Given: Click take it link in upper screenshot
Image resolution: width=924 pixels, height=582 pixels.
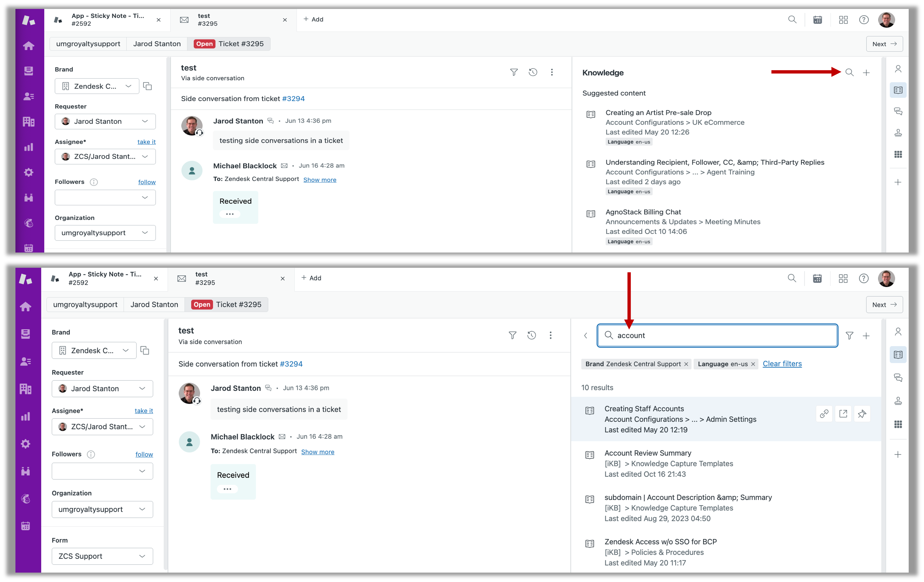Looking at the screenshot, I should pyautogui.click(x=146, y=142).
